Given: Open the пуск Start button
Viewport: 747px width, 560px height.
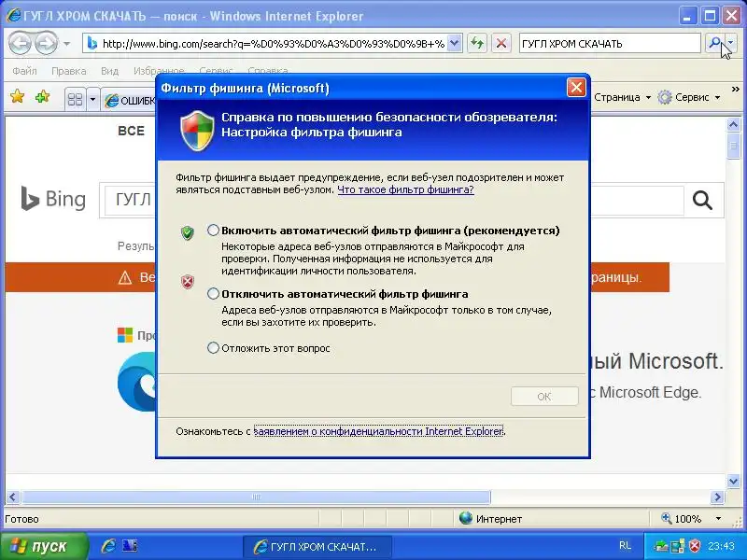Looking at the screenshot, I should pyautogui.click(x=44, y=546).
